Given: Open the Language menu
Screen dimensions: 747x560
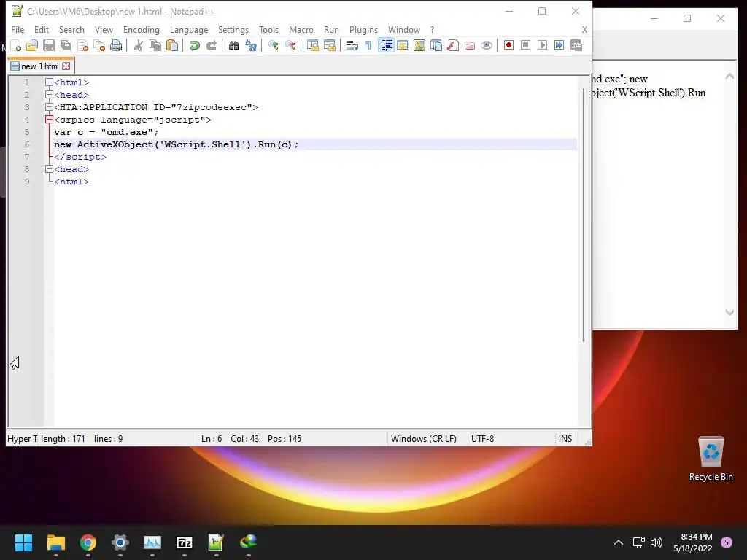Looking at the screenshot, I should point(189,29).
